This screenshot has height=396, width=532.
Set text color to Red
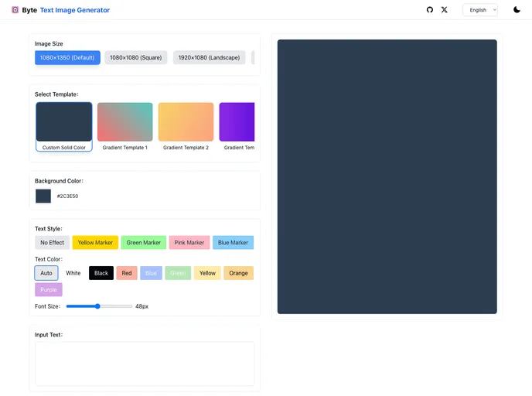coord(127,273)
